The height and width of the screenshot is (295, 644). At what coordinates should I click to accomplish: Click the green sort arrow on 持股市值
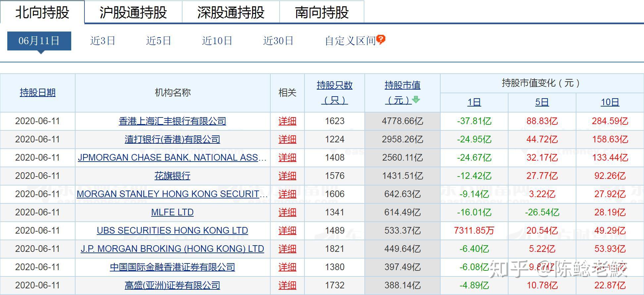(416, 99)
